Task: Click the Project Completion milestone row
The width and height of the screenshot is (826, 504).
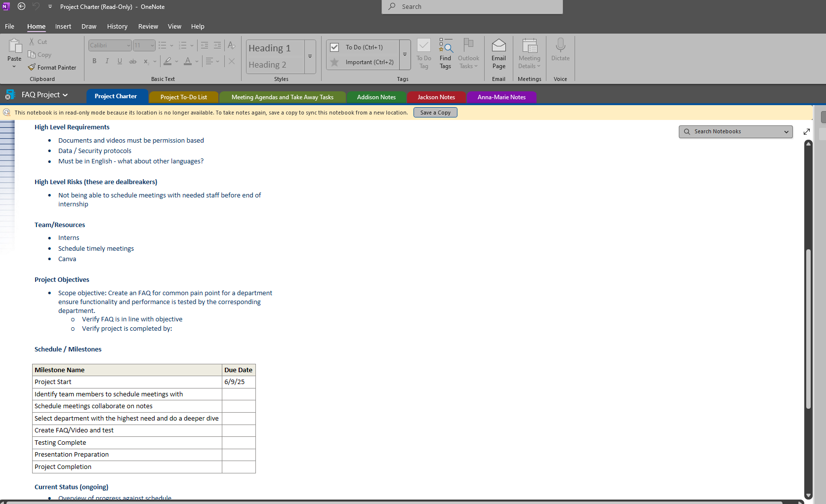Action: (144, 467)
